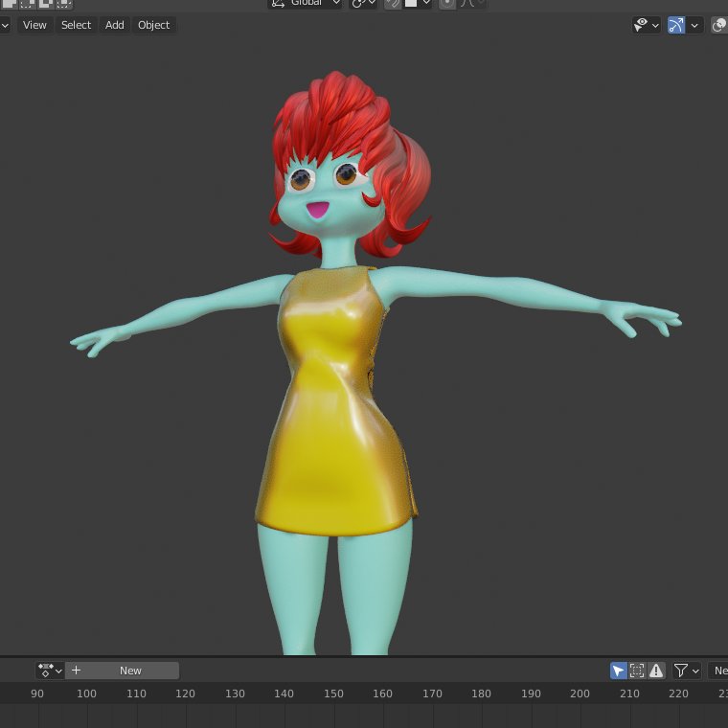This screenshot has height=728, width=728.
Task: Toggle the viewport gizmos button
Action: [676, 25]
